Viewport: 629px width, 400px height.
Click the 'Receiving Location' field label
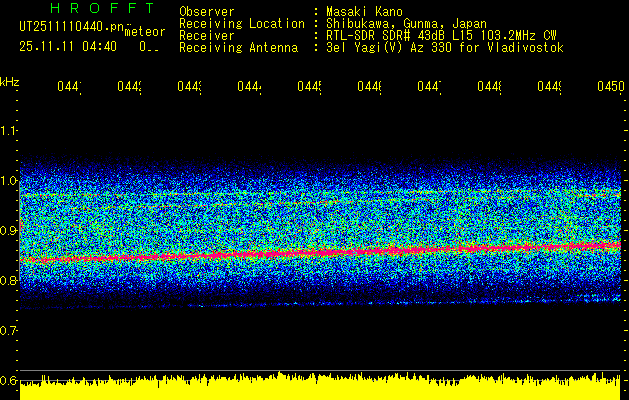pos(241,24)
